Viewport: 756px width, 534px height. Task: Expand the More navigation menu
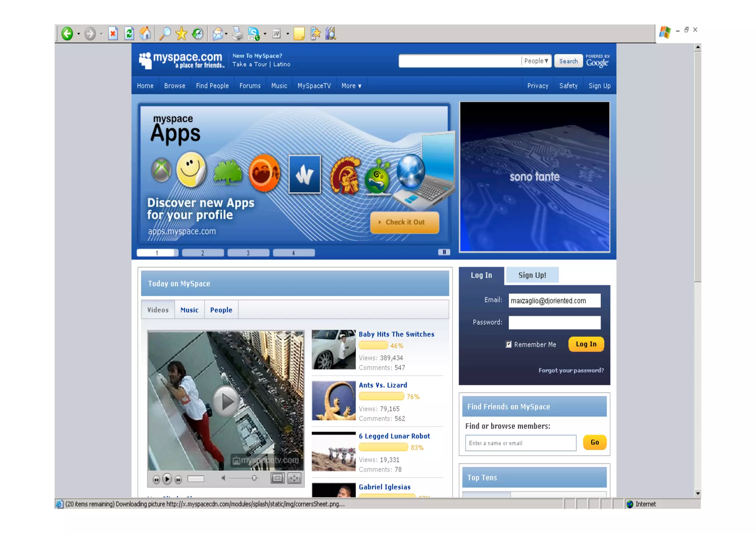coord(351,86)
